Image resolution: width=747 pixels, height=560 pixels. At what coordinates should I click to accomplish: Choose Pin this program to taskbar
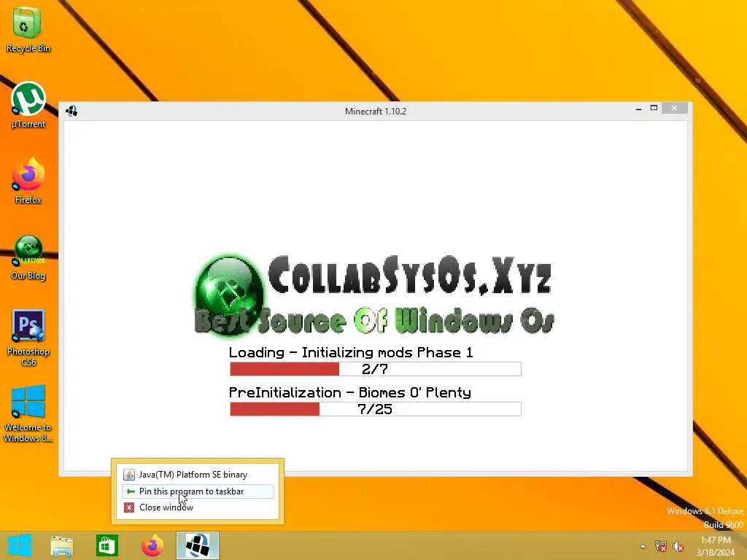[x=198, y=491]
